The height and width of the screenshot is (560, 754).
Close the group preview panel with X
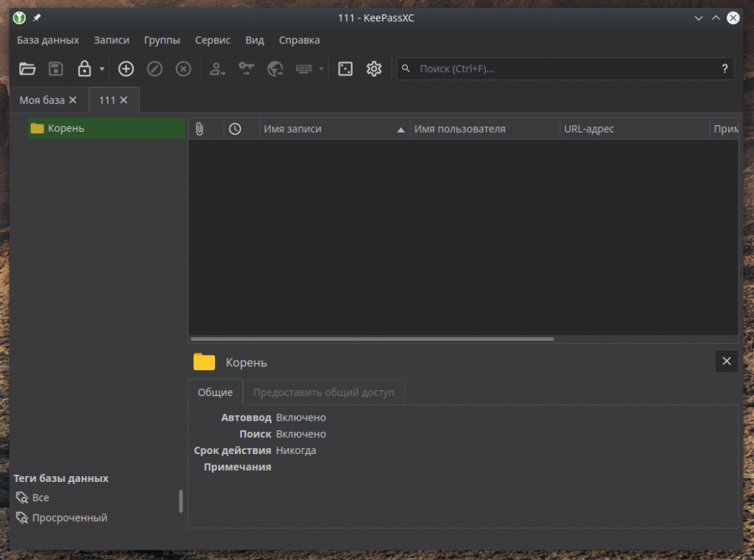(726, 361)
